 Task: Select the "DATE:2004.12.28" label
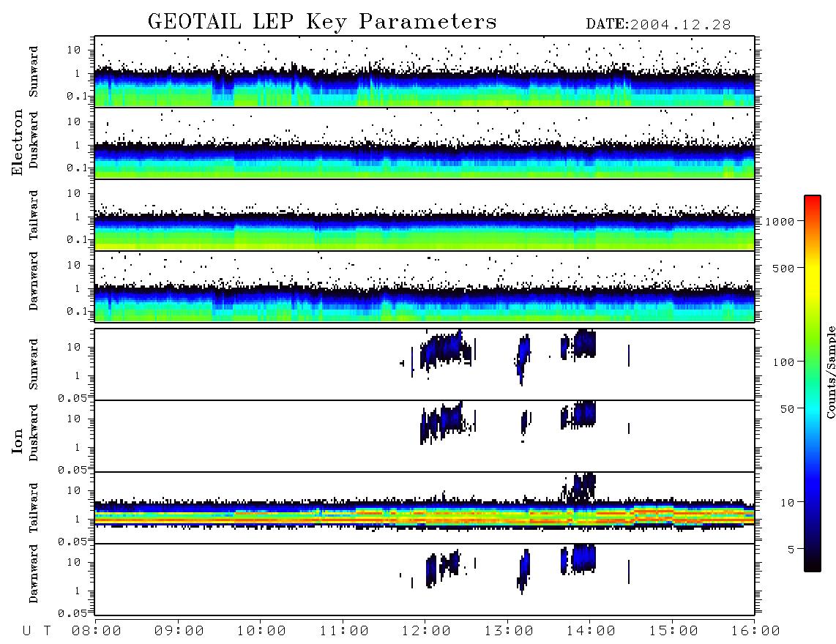658,25
